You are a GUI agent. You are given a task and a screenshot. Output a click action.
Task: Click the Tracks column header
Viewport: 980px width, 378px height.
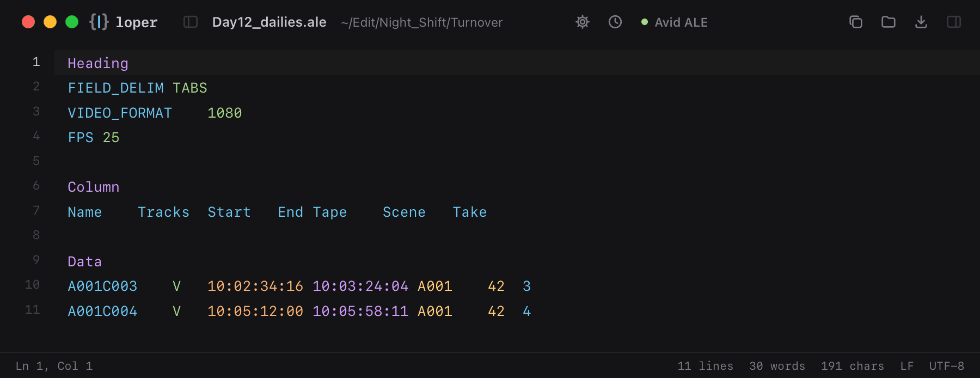tap(164, 212)
